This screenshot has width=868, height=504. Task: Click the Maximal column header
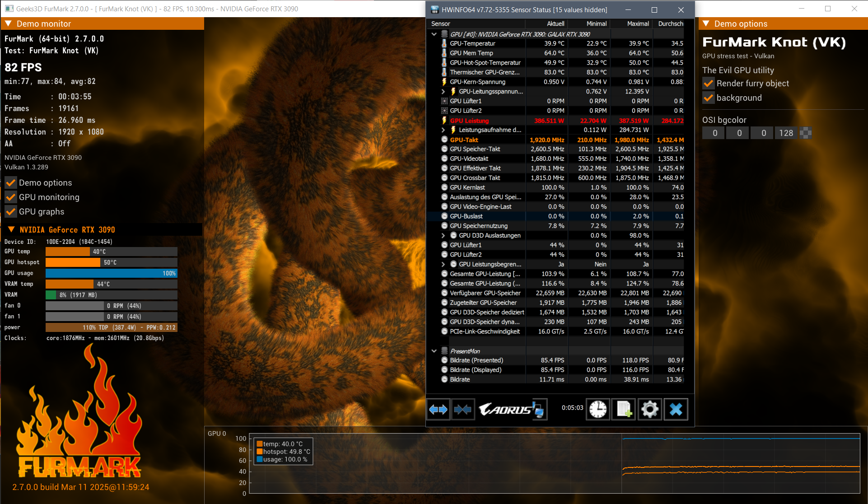pos(638,23)
